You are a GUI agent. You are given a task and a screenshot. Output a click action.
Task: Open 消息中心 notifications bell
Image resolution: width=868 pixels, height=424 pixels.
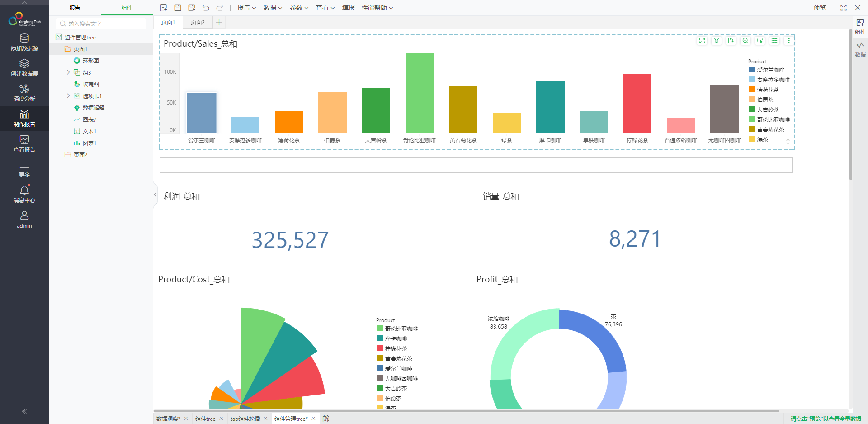point(24,194)
